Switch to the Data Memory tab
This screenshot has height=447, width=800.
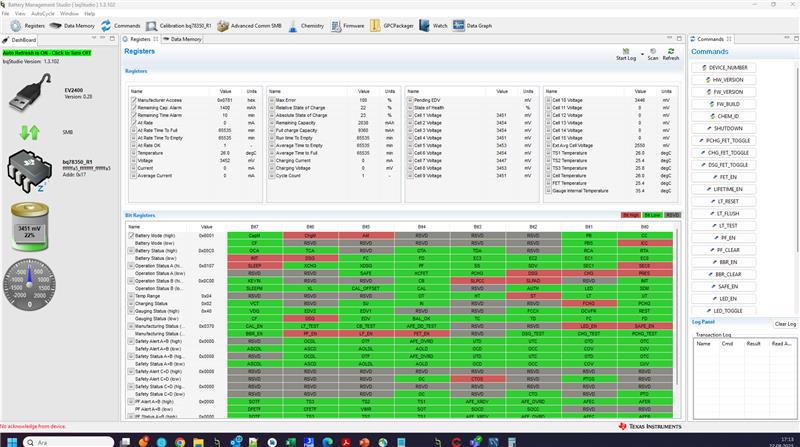click(182, 39)
